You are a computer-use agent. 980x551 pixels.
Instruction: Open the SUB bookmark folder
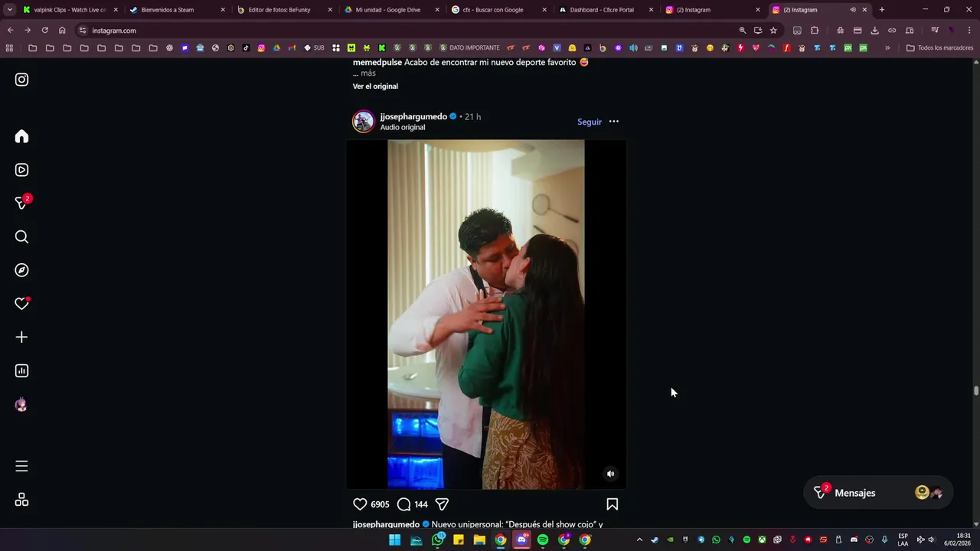point(314,47)
